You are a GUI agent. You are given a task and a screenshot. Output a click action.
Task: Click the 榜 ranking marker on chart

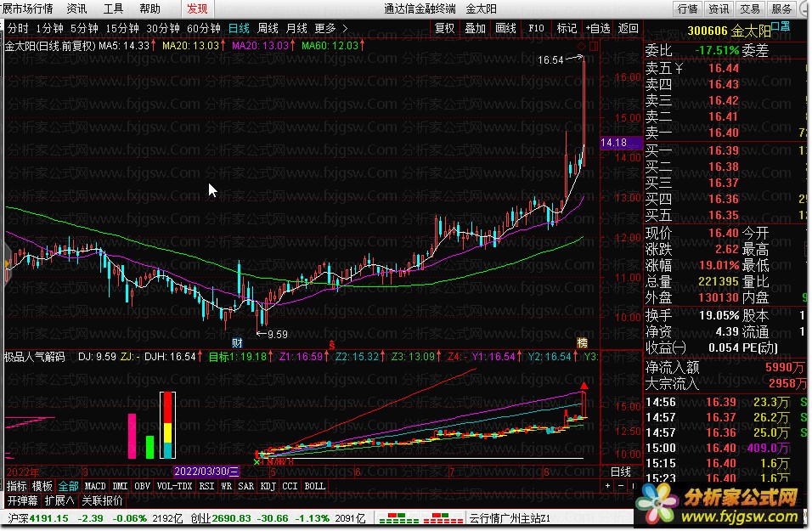click(x=583, y=342)
